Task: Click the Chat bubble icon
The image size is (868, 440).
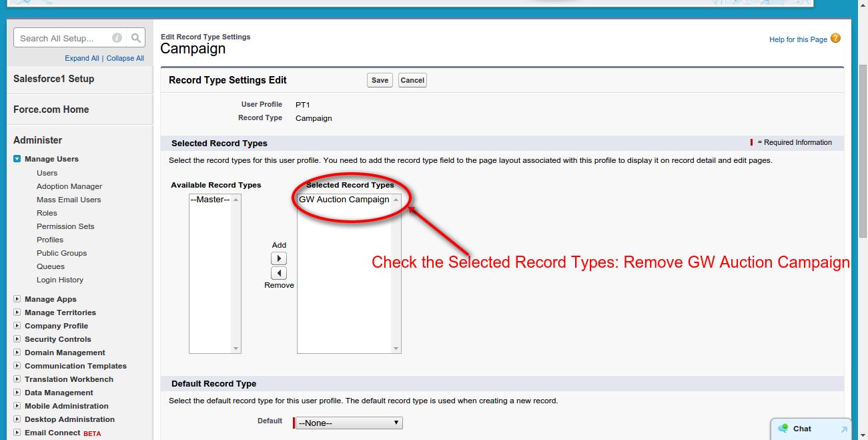Action: (x=783, y=429)
